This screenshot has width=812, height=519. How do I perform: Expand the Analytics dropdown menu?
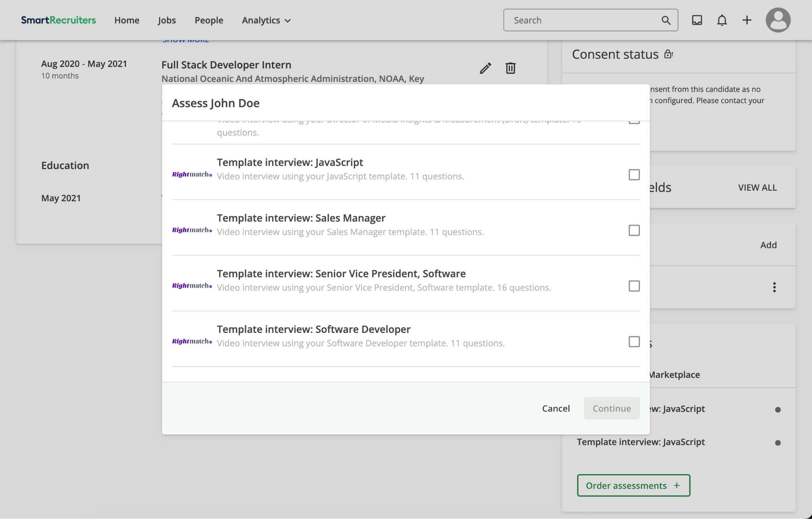point(266,20)
